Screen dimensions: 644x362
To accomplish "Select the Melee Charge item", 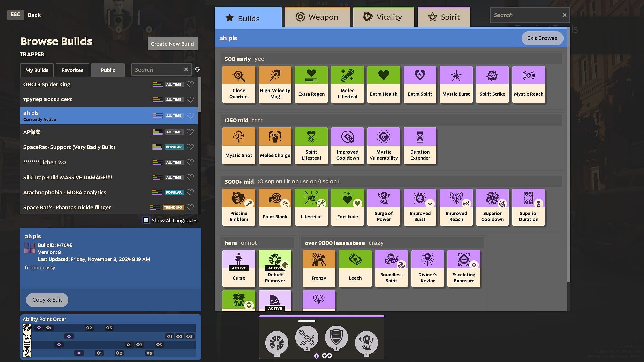I will pos(275,146).
